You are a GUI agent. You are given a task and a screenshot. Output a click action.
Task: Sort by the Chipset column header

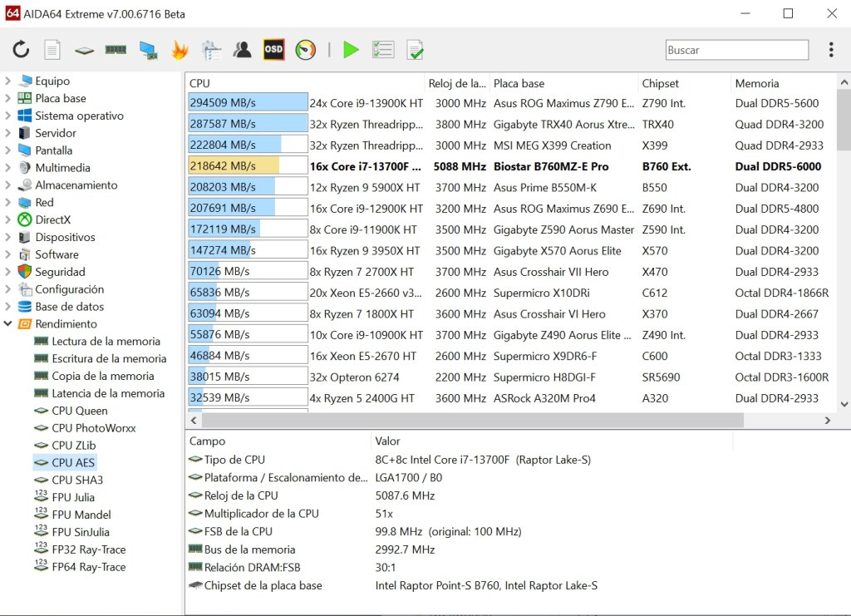coord(685,84)
